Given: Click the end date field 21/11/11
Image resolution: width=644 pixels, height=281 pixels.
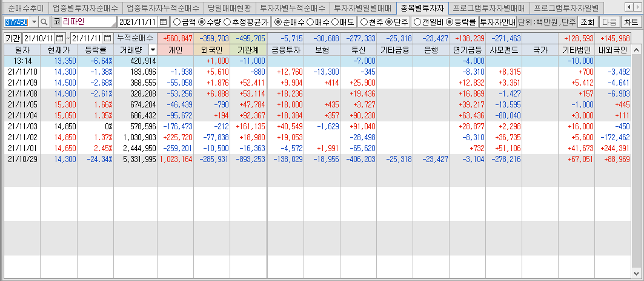Looking at the screenshot, I should [x=87, y=39].
